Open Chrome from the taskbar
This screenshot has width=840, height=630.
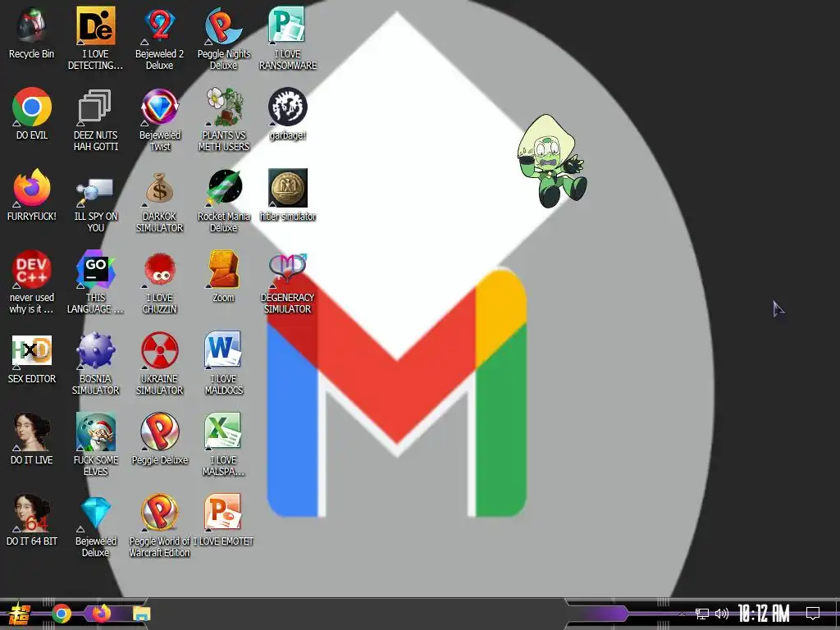[61, 614]
